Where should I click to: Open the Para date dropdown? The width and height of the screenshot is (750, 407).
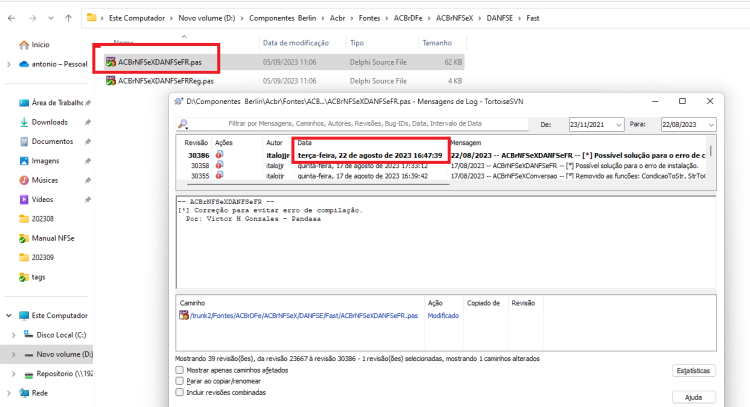point(711,125)
